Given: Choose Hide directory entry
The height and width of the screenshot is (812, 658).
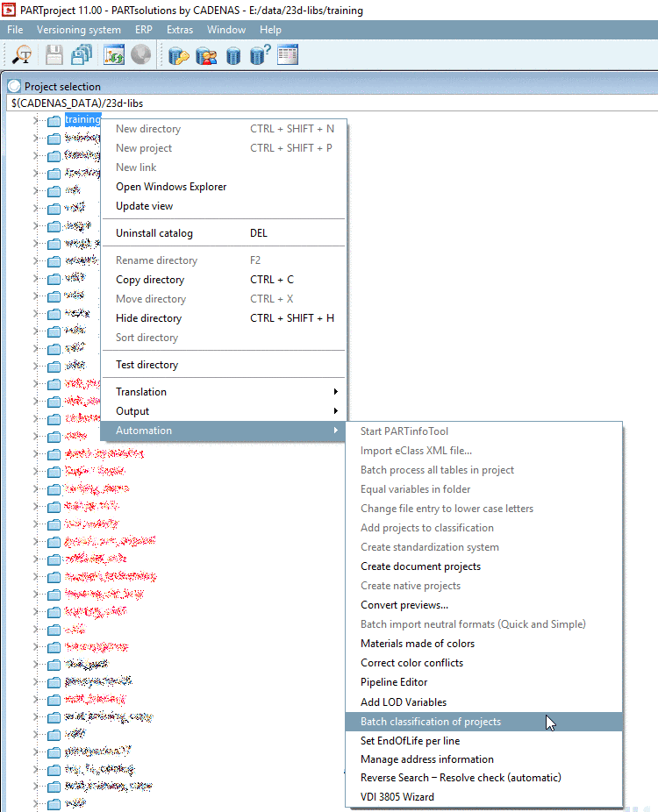Looking at the screenshot, I should click(x=225, y=318).
